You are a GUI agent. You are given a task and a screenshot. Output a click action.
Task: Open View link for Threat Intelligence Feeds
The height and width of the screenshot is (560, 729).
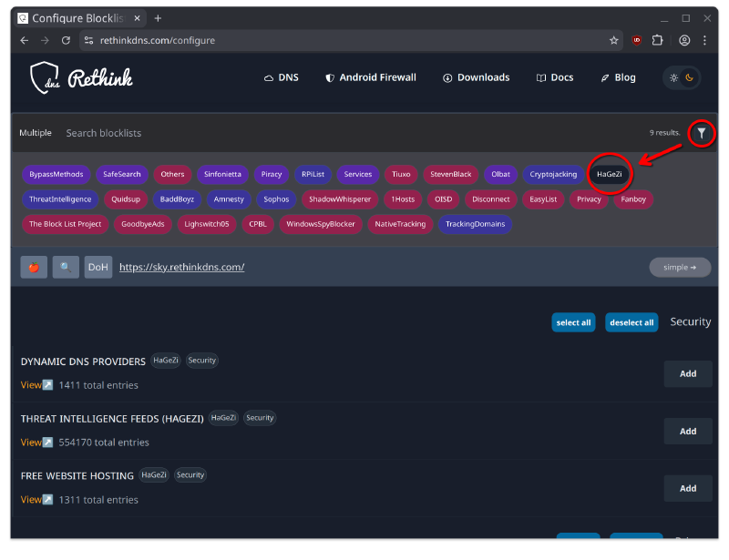[x=36, y=443]
